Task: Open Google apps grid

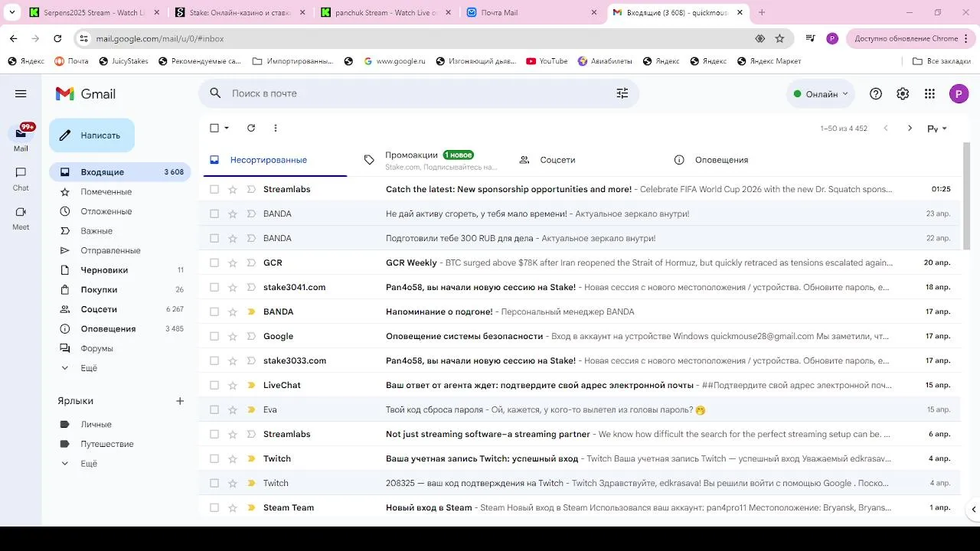Action: pyautogui.click(x=929, y=93)
